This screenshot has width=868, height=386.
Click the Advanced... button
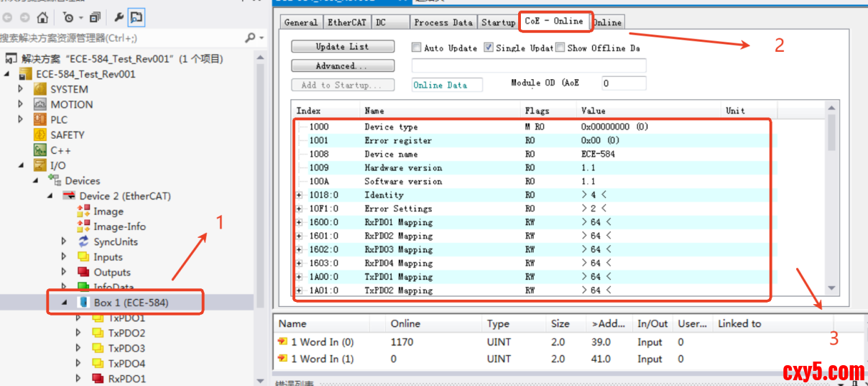click(342, 65)
